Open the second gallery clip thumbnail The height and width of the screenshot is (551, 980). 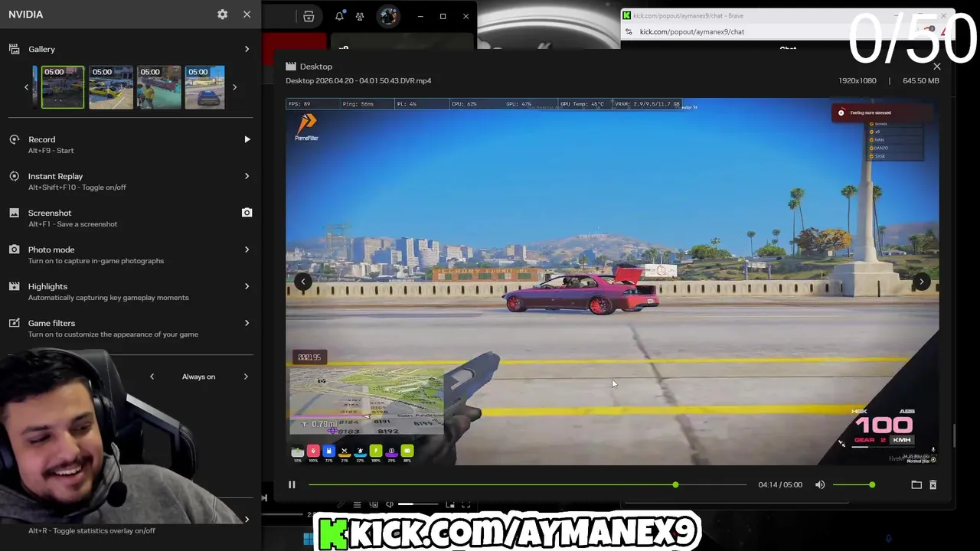[110, 87]
